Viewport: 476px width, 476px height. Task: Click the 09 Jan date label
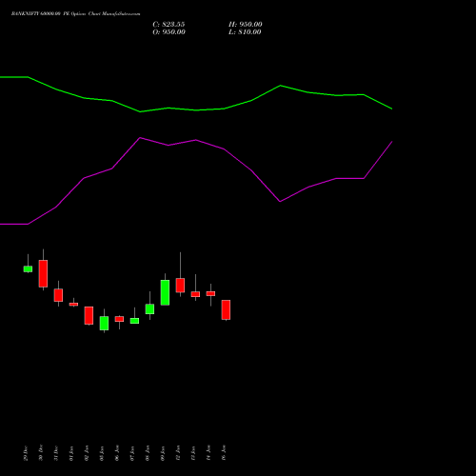point(163,453)
